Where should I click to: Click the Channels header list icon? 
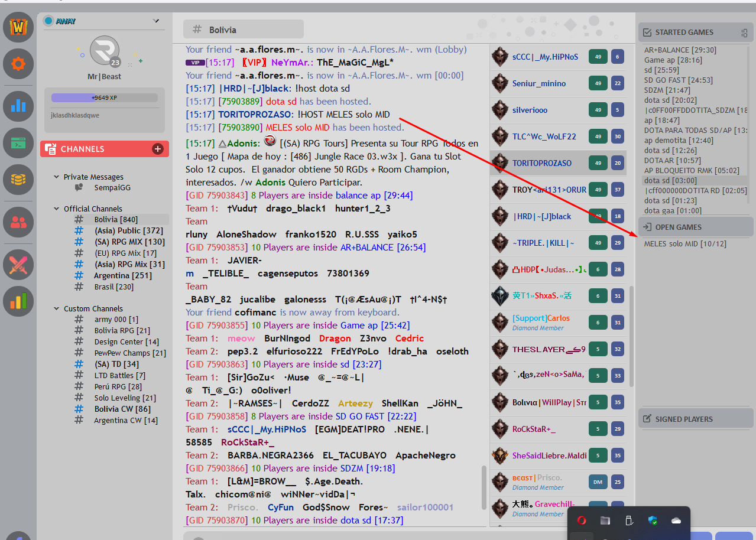[51, 149]
